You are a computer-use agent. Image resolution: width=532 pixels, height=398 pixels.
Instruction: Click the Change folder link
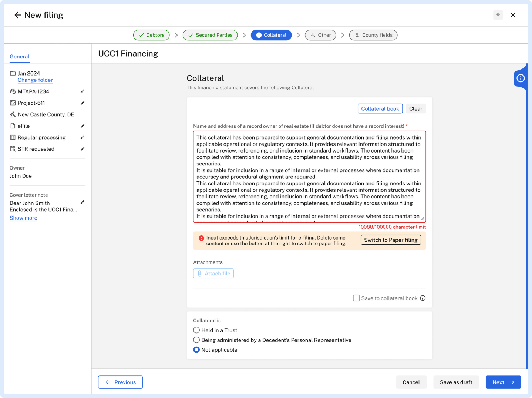coord(35,80)
